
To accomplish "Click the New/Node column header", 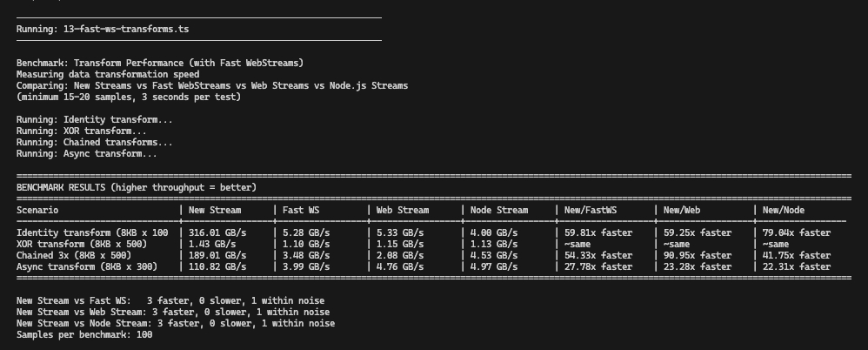I will [x=781, y=211].
